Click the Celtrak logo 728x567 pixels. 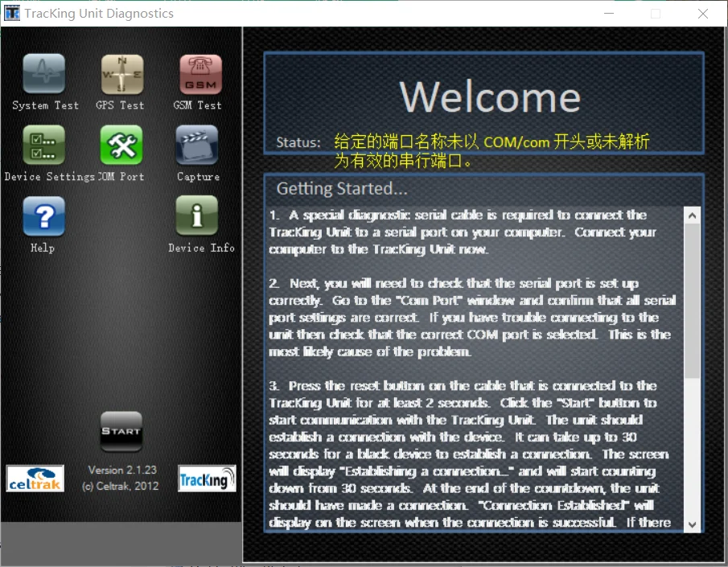(35, 479)
